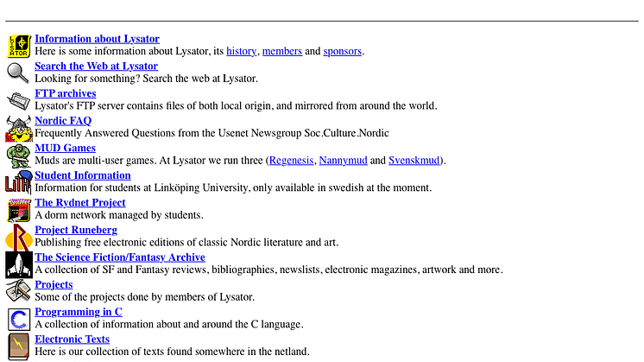
Task: Click text 'Lysator's FTP server contains files of both local origin'
Action: 153,105
